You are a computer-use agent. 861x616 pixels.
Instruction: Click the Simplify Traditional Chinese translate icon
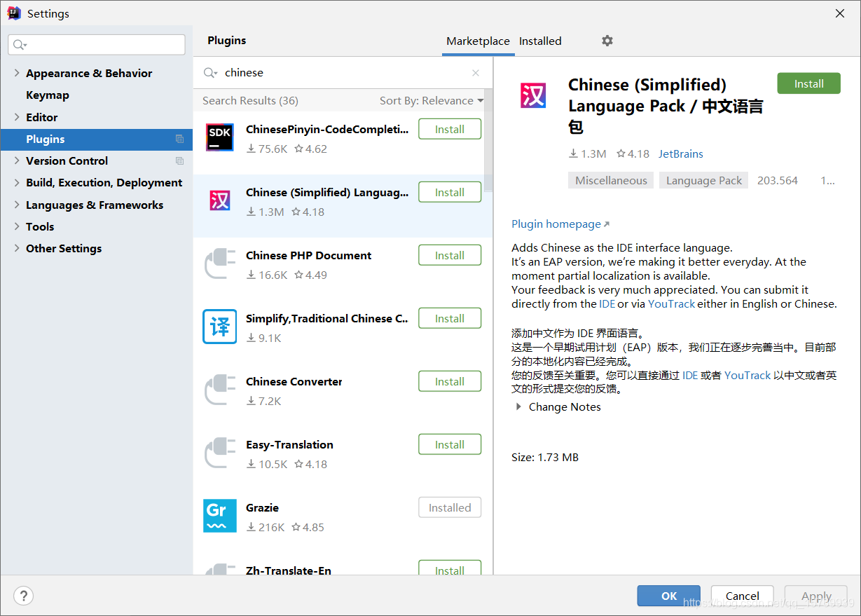point(220,327)
